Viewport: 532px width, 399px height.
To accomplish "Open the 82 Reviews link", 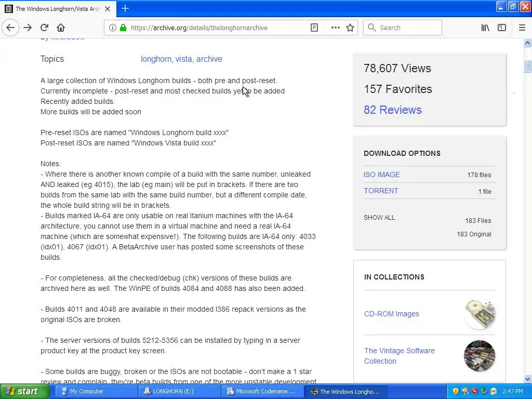I will click(393, 110).
